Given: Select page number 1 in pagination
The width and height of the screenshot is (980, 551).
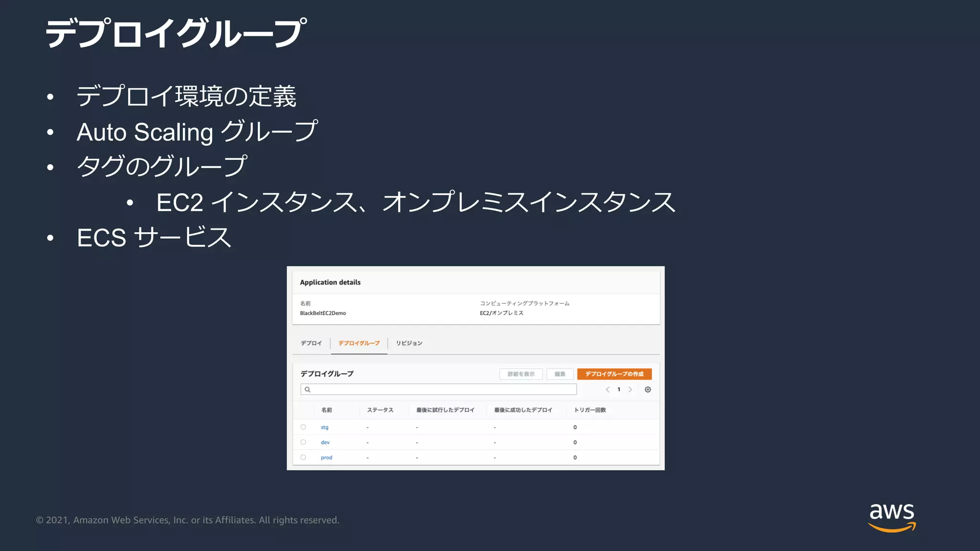Looking at the screenshot, I should coord(619,389).
